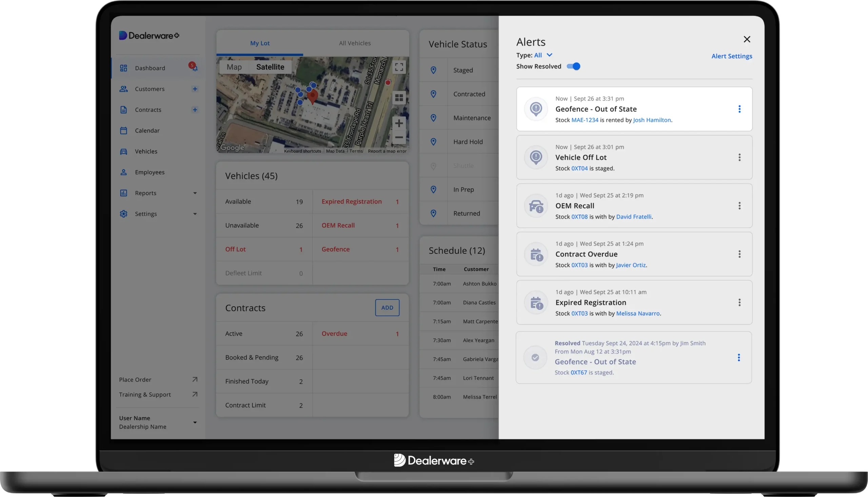Open stock 0XT67 link in resolved alert
Image resolution: width=868 pixels, height=497 pixels.
[x=579, y=372]
